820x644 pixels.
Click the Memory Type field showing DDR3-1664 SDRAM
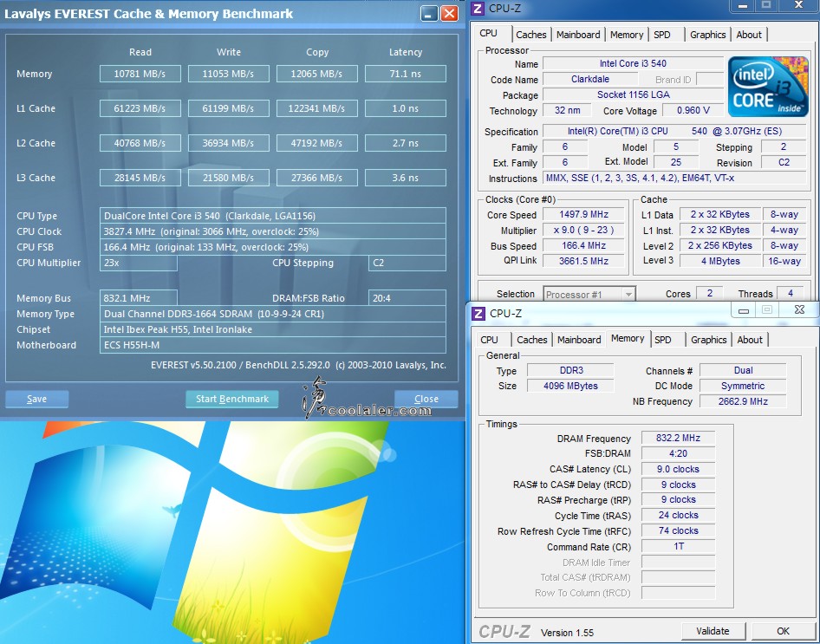point(273,314)
